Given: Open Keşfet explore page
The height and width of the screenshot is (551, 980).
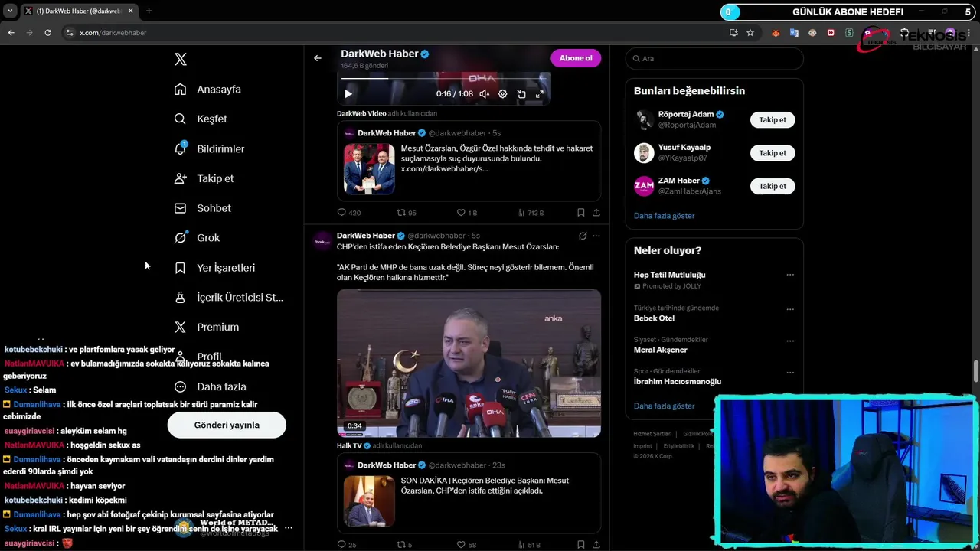Looking at the screenshot, I should (x=201, y=119).
